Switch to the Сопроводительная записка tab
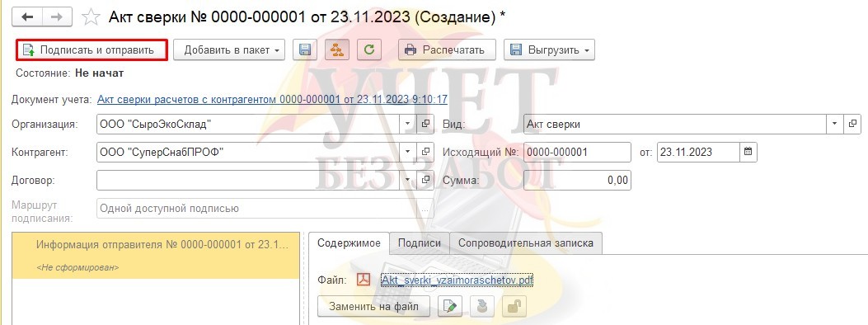The image size is (868, 325). (x=526, y=243)
